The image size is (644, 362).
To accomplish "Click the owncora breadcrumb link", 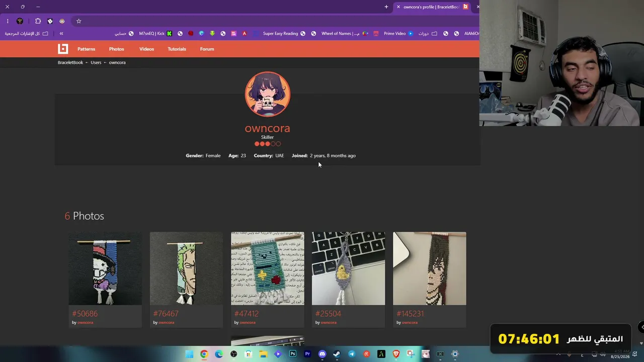I will coord(117,62).
